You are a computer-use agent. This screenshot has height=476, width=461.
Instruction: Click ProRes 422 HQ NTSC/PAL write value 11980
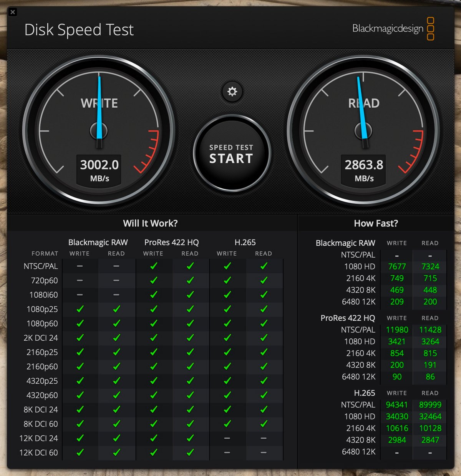[x=397, y=330]
